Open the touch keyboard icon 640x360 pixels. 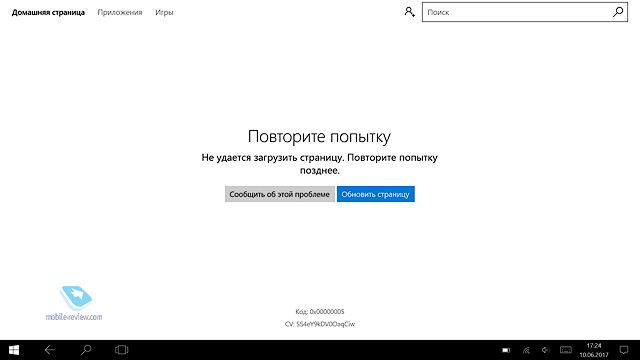click(566, 350)
